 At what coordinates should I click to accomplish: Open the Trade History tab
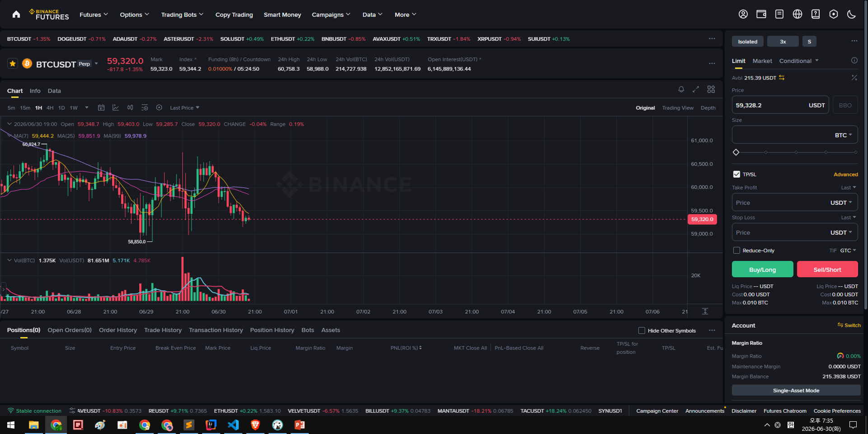tap(163, 330)
